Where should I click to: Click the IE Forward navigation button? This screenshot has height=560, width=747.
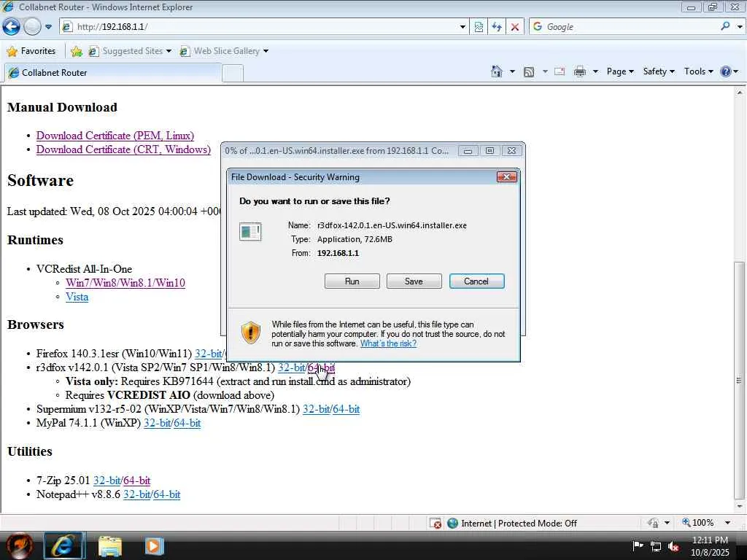tap(32, 27)
